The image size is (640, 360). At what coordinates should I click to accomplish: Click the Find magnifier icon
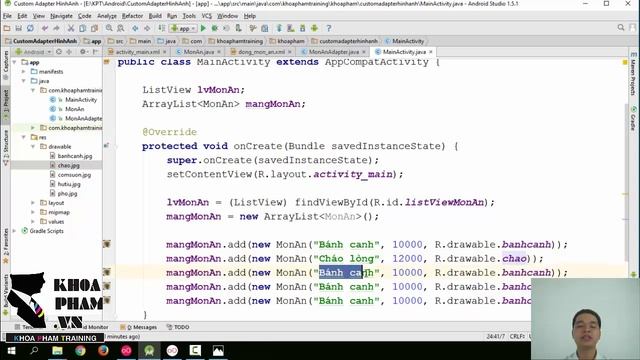coord(109,28)
